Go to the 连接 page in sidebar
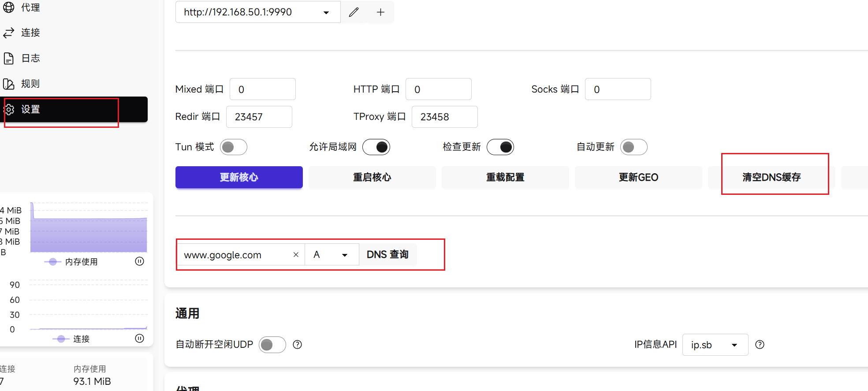 [30, 33]
